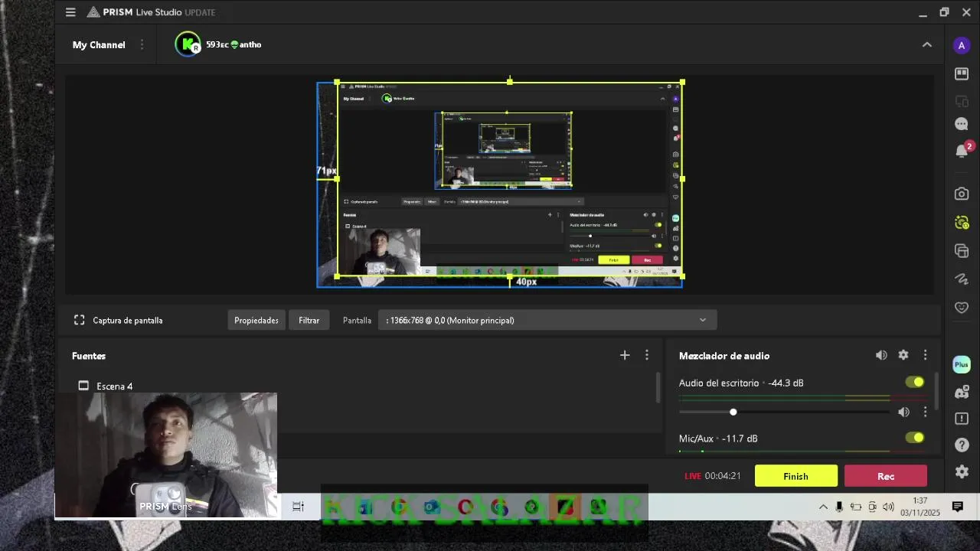Click the tray microphone icon
Screen dimensions: 980x551
839,507
